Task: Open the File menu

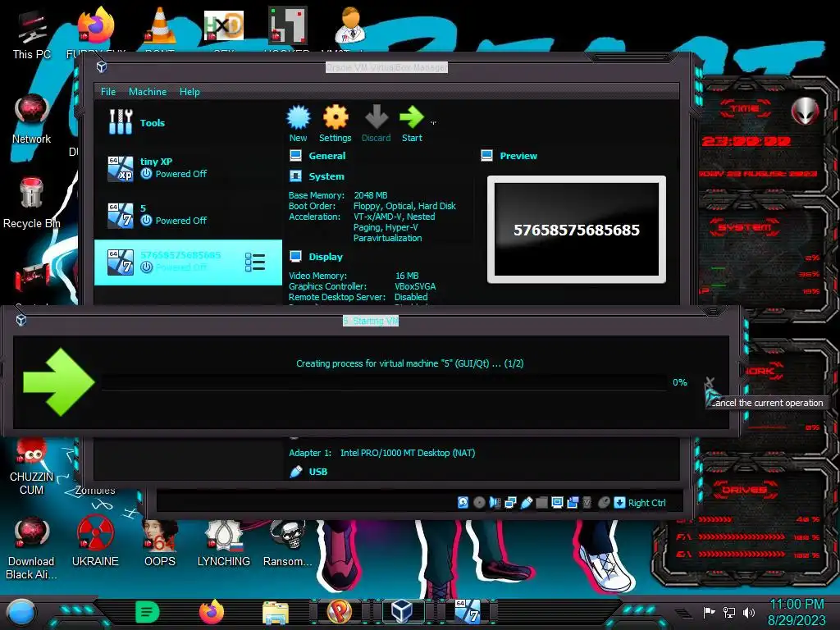Action: pyautogui.click(x=108, y=92)
